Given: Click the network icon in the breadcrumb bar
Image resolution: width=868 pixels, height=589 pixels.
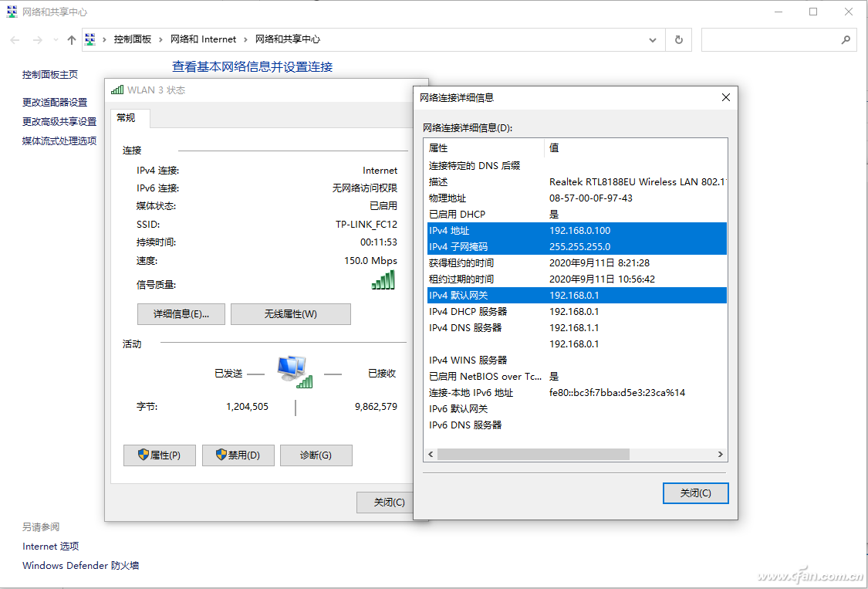Looking at the screenshot, I should pos(90,39).
